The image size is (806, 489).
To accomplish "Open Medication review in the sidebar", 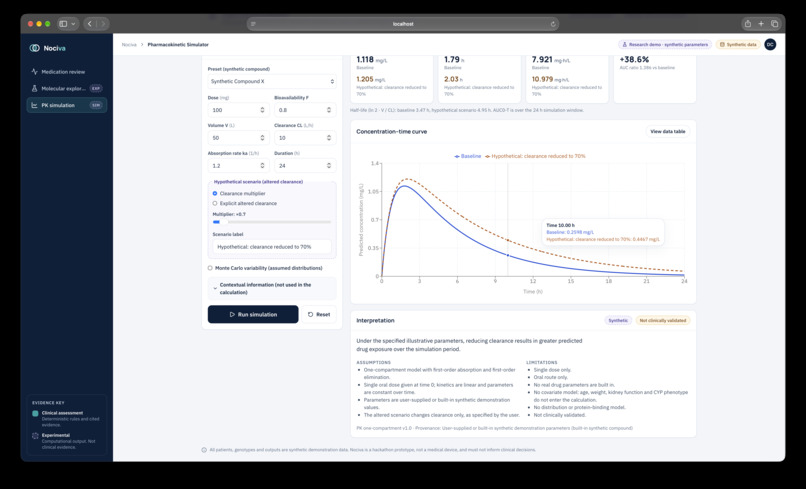I will [x=67, y=71].
